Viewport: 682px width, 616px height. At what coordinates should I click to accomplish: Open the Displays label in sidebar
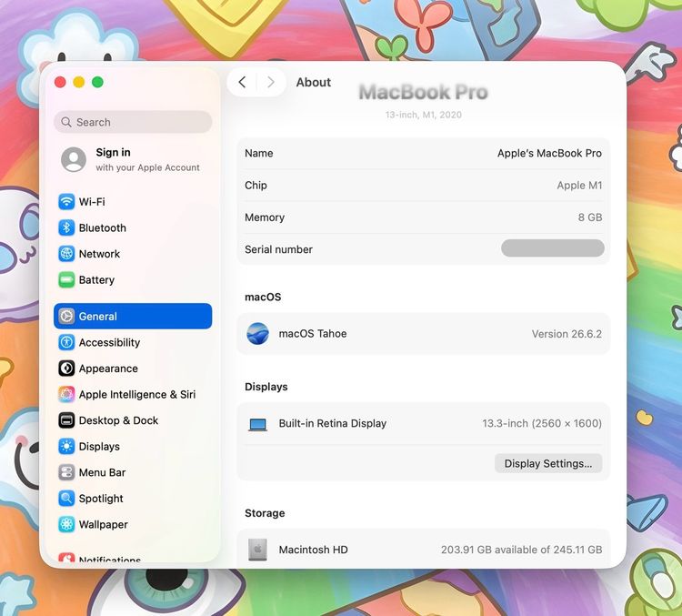99,447
